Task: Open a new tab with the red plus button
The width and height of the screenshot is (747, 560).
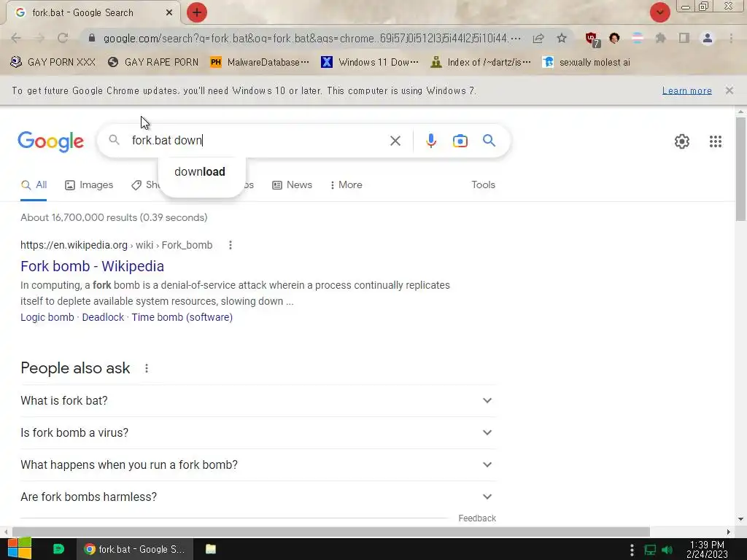Action: [x=197, y=12]
